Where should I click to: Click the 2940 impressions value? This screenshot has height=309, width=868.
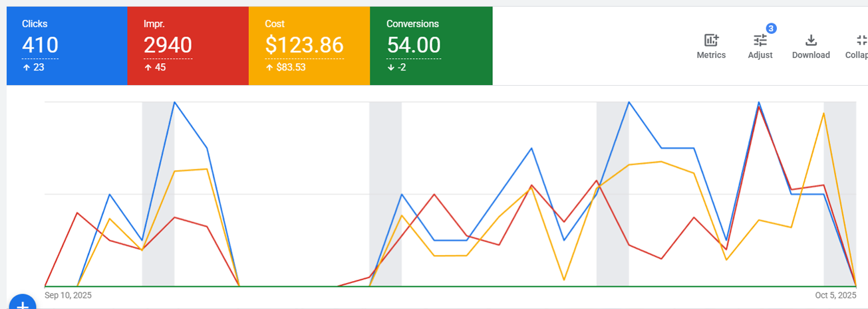click(x=168, y=45)
